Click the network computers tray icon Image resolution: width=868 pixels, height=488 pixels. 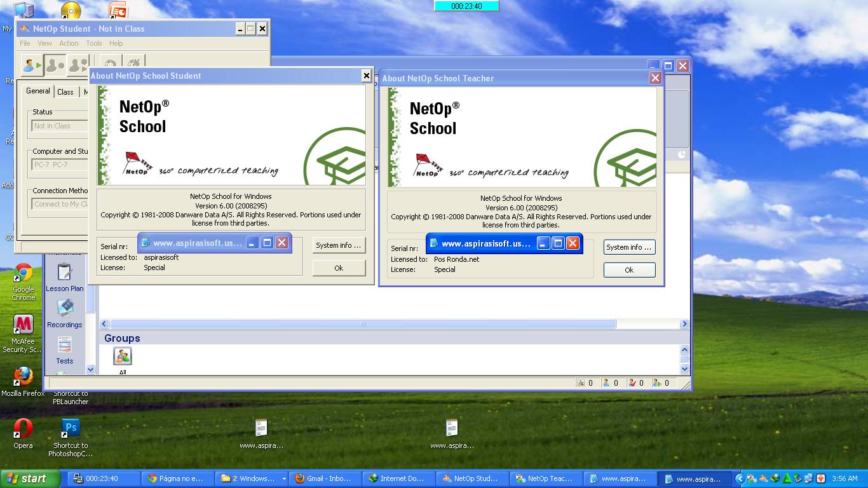tap(809, 479)
